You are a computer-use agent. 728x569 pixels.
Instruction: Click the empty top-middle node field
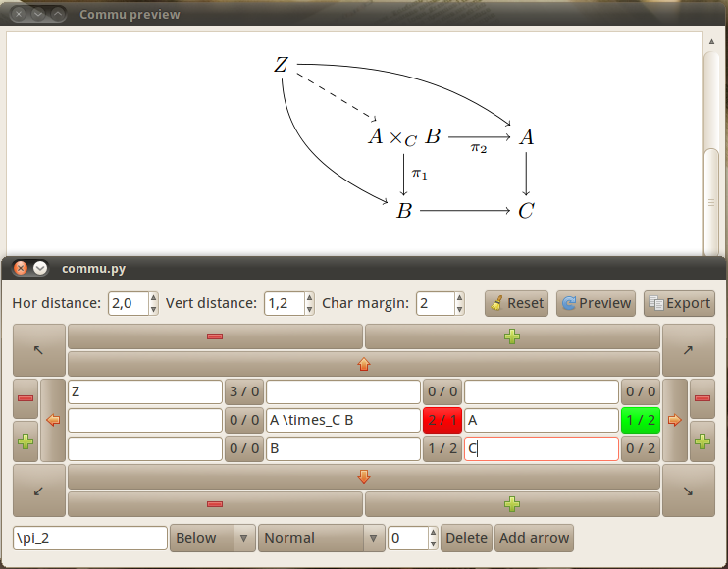point(343,391)
